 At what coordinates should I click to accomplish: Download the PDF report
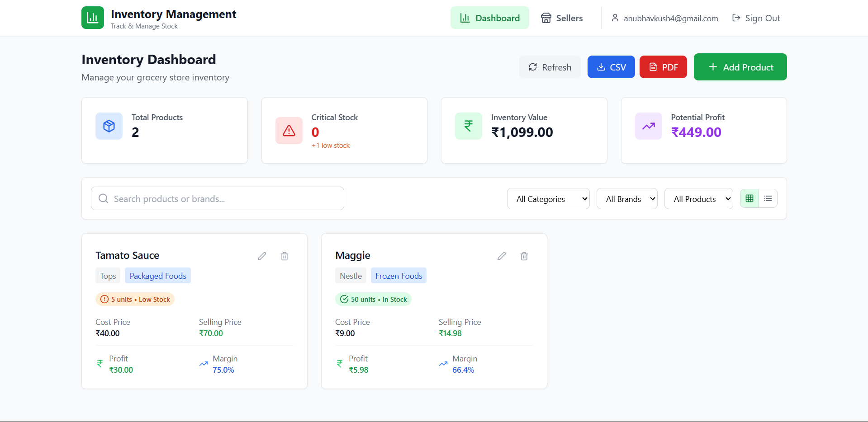pos(663,67)
